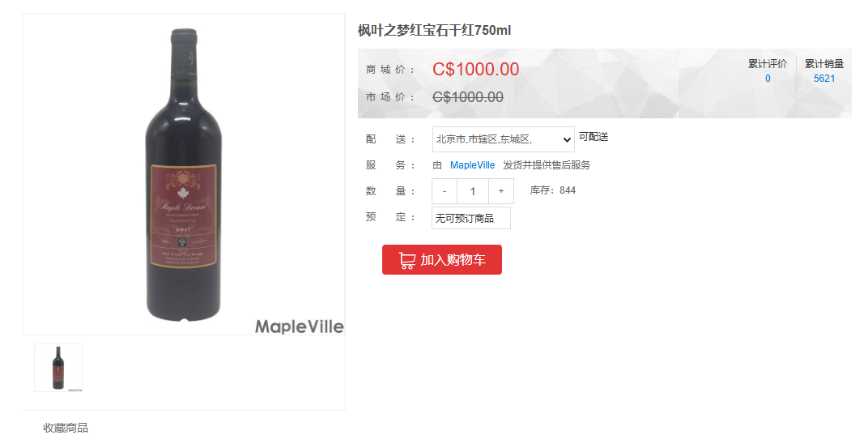Image resolution: width=868 pixels, height=448 pixels.
Task: Click the MapleVille watermark on product photo
Action: pos(300,326)
